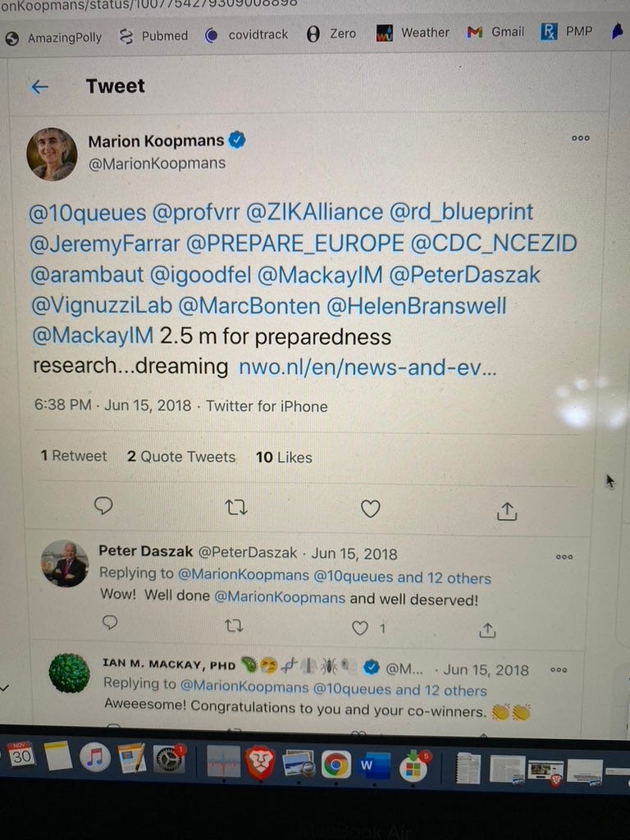Image resolution: width=630 pixels, height=840 pixels.
Task: Like Marion Koopmans' tweet
Action: (x=370, y=509)
